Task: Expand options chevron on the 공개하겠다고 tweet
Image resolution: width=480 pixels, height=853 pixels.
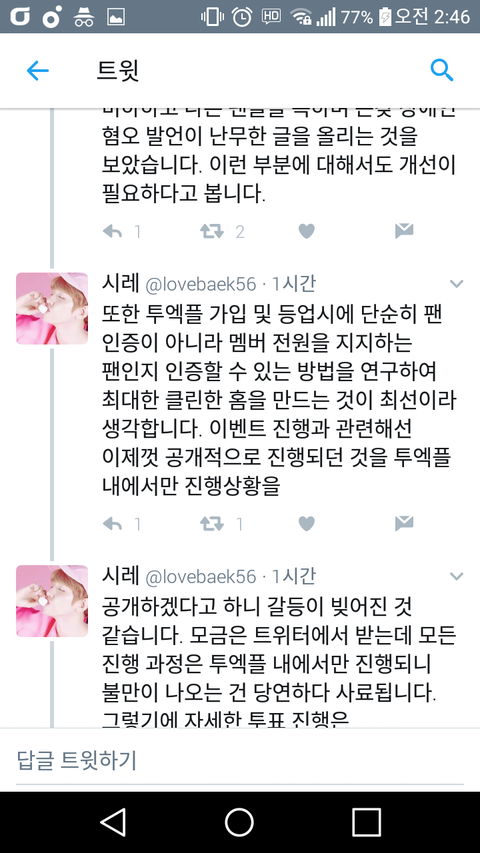Action: click(x=456, y=576)
